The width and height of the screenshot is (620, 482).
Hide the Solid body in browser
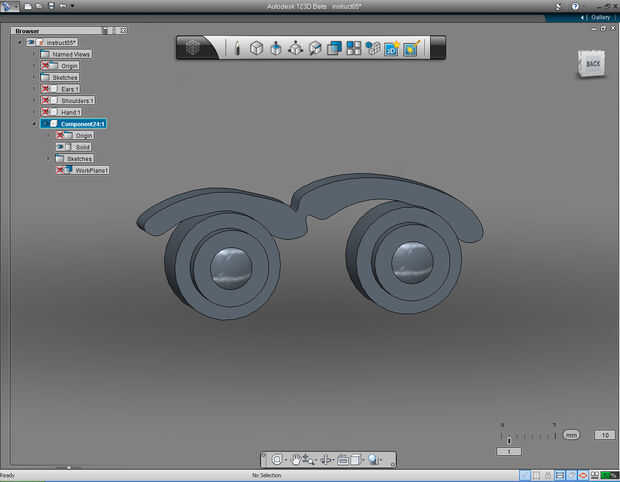coord(60,147)
